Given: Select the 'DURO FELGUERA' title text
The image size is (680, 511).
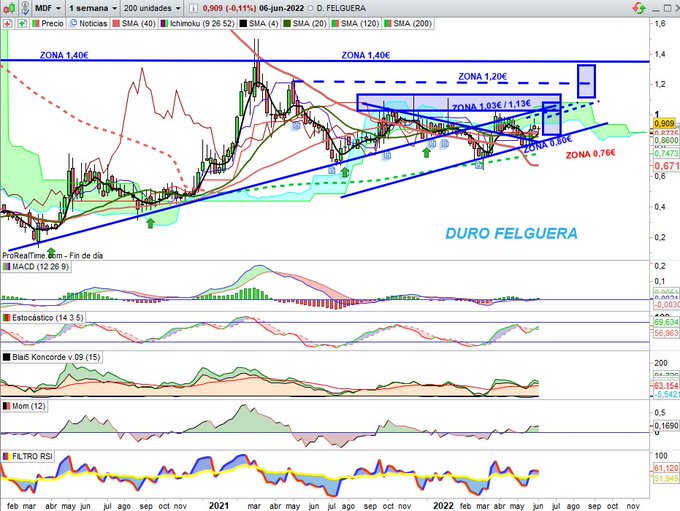Looking at the screenshot, I should click(x=511, y=233).
